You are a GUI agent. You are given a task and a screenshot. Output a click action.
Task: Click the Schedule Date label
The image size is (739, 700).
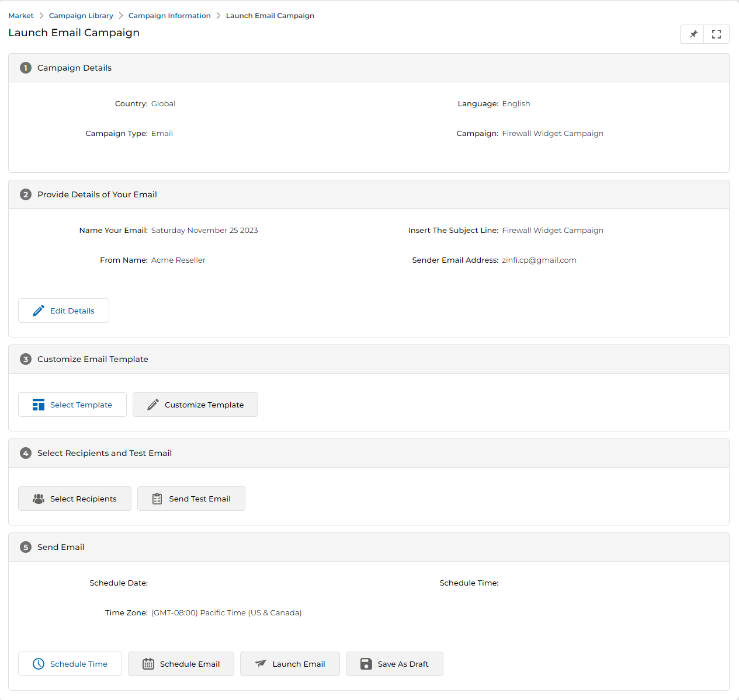[x=119, y=583]
